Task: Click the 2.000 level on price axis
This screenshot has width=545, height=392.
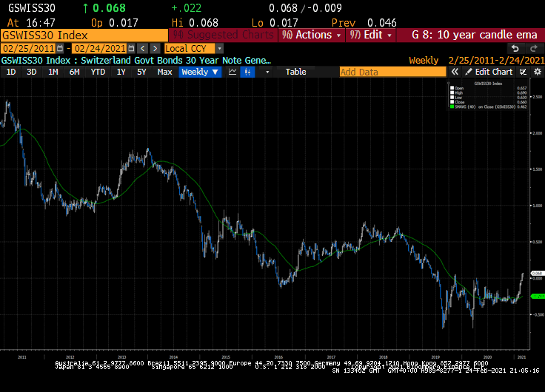Action: tap(538, 133)
